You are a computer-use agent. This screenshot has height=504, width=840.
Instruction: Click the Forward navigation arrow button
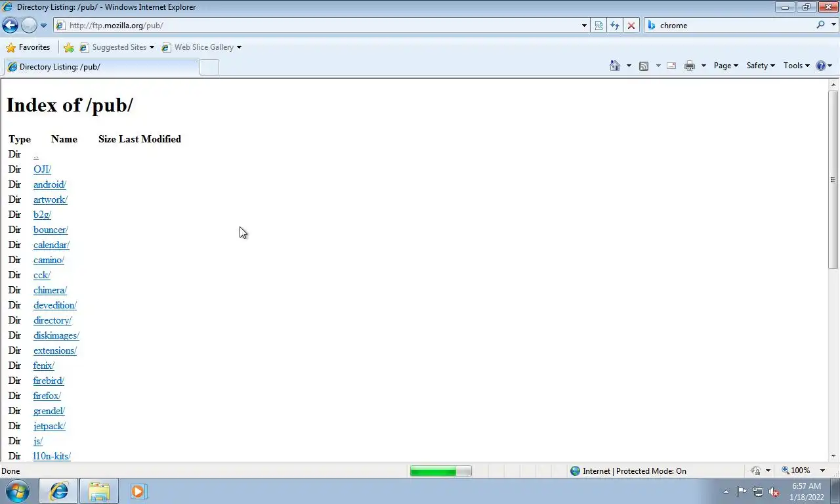[29, 26]
